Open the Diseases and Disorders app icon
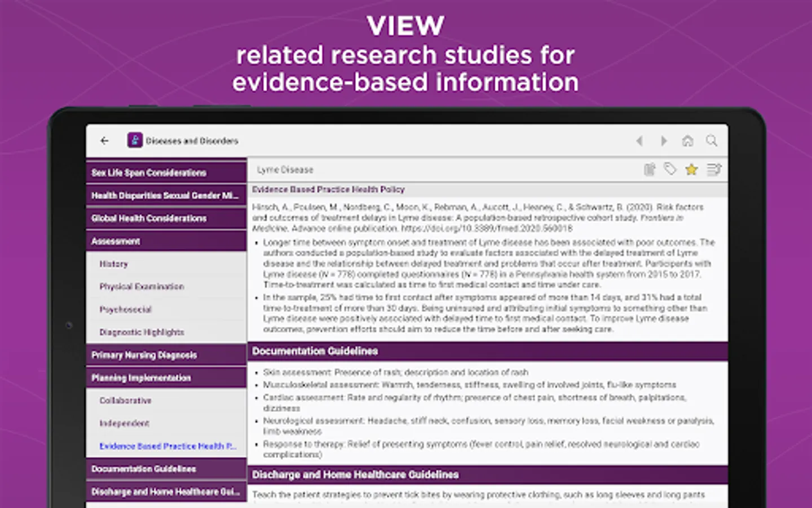The width and height of the screenshot is (812, 508). (x=135, y=140)
